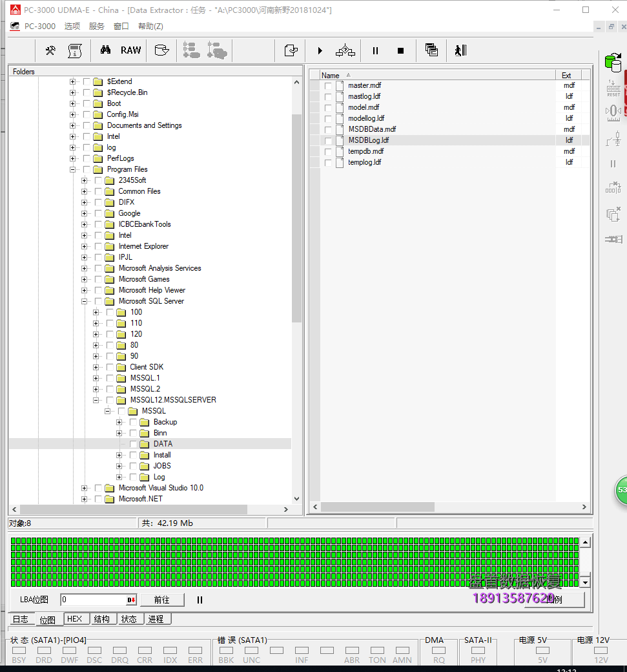Tick the checkbox for mastlog.ldf
The image size is (627, 672).
click(328, 97)
